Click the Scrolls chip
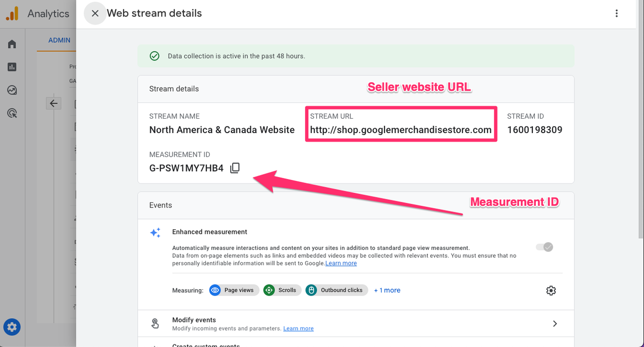644x347 pixels. (x=282, y=290)
